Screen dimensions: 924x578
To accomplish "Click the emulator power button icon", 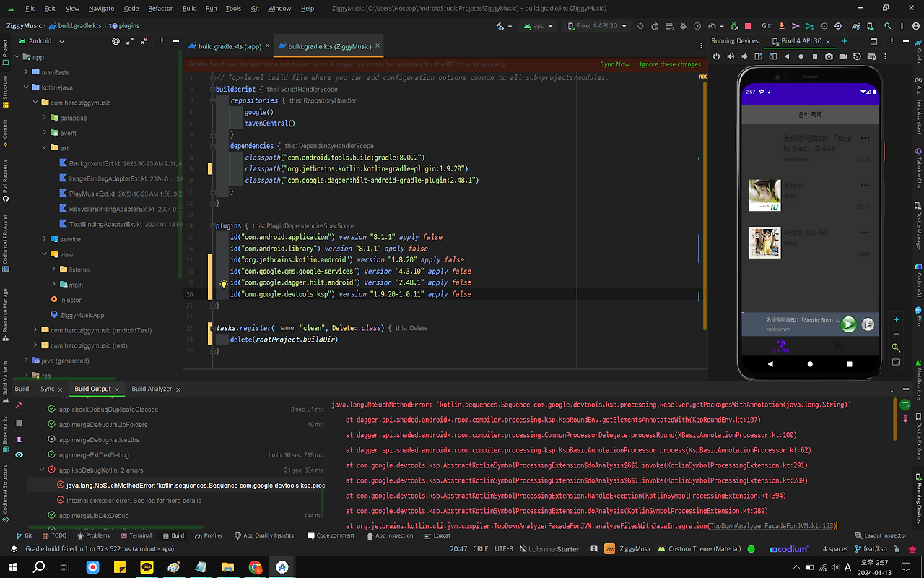I will point(716,56).
